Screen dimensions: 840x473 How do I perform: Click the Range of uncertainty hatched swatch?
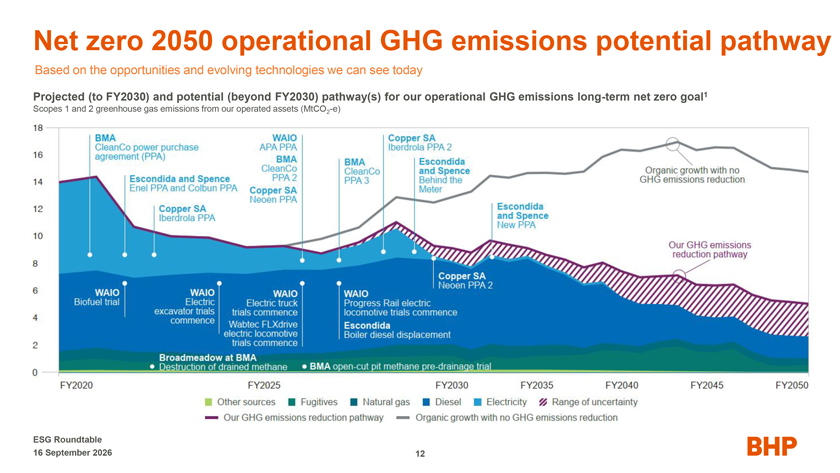tap(543, 402)
